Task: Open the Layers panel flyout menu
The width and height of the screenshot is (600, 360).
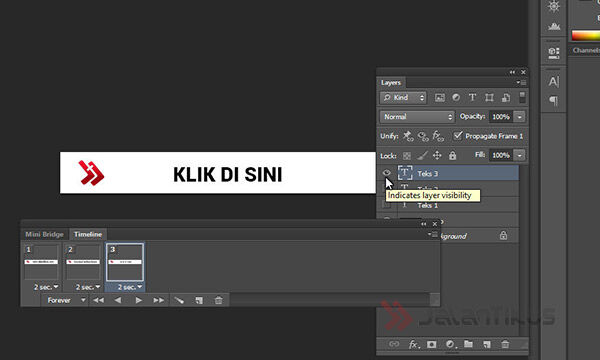Action: pos(521,82)
